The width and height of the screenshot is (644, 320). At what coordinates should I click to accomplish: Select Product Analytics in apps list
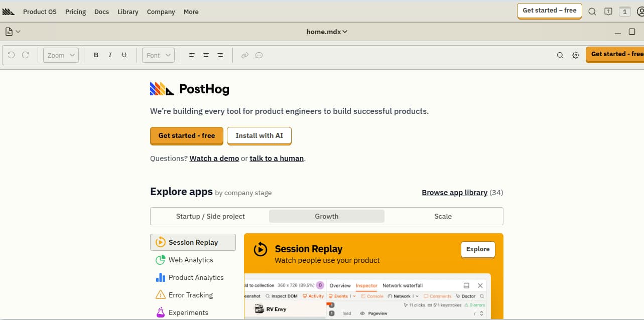pos(193,277)
